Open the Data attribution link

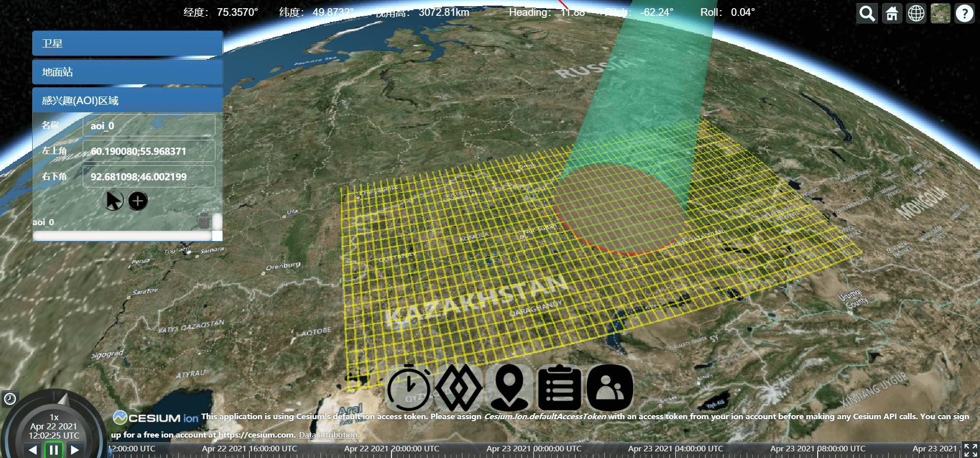pos(328,435)
